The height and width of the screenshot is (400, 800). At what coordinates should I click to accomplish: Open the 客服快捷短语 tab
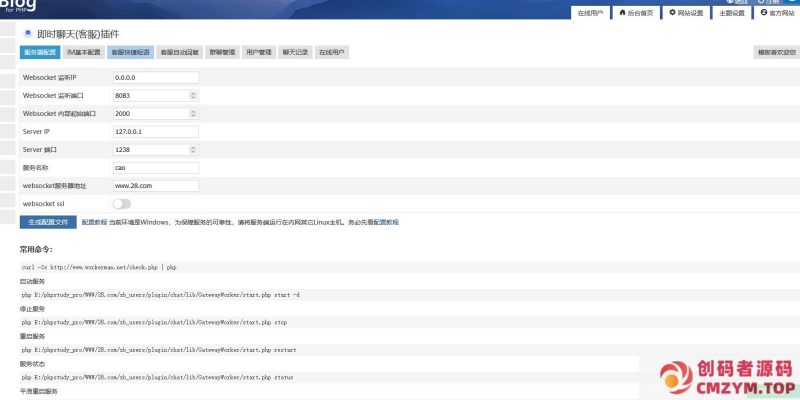[130, 52]
